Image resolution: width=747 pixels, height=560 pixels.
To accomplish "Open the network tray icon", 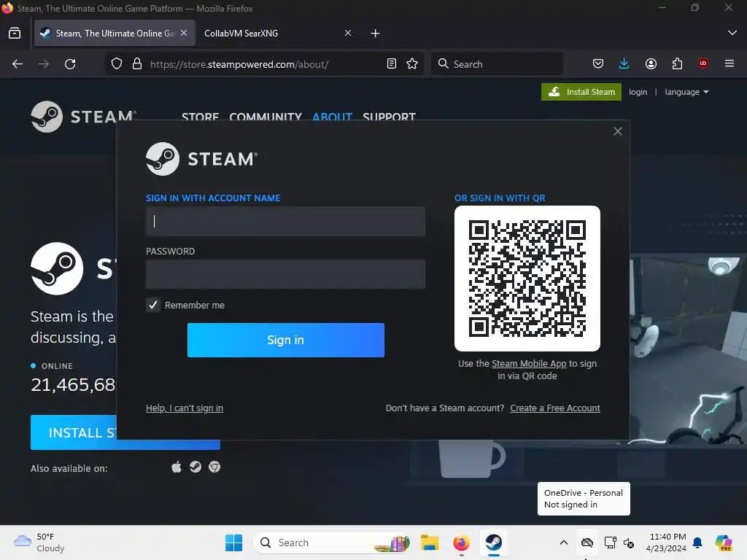I will point(611,542).
